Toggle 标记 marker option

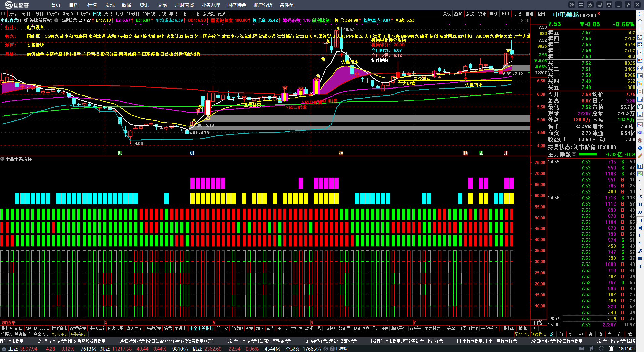click(x=517, y=14)
